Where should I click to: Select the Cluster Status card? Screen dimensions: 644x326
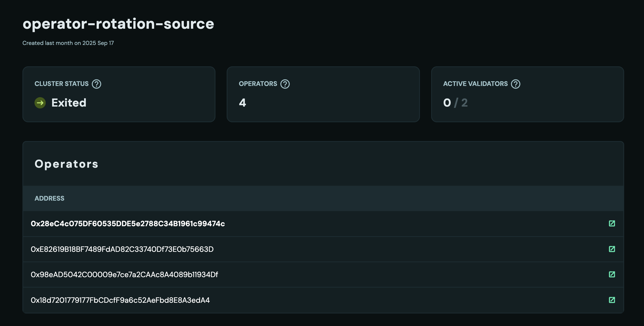click(119, 94)
